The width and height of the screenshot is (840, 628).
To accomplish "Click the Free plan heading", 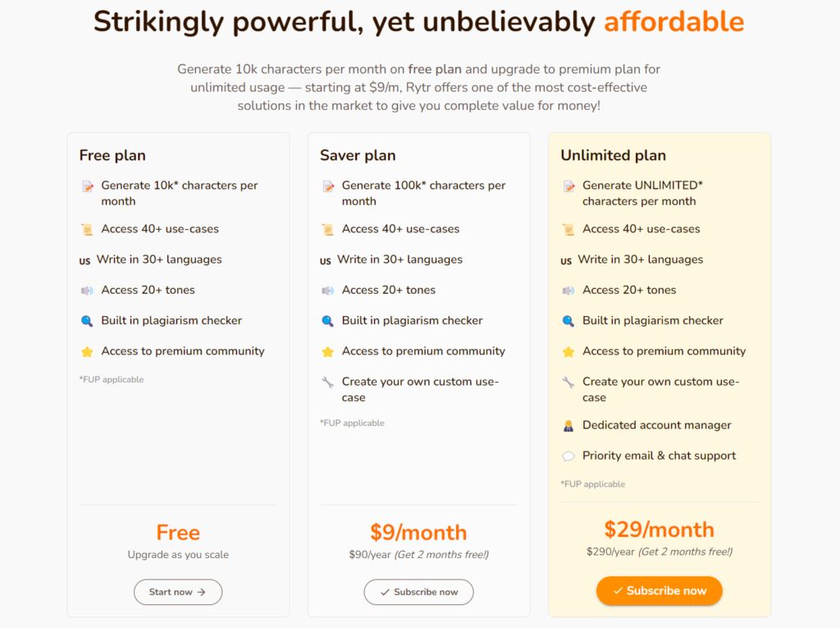I will (x=112, y=155).
